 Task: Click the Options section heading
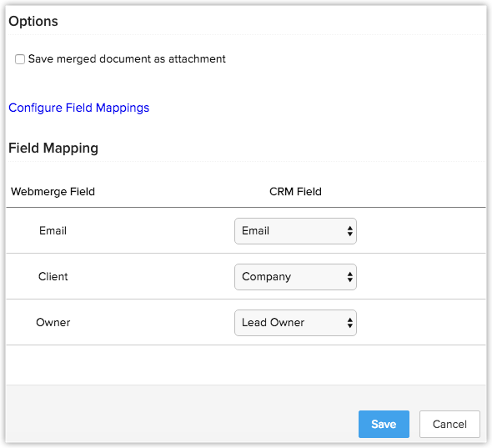point(33,22)
